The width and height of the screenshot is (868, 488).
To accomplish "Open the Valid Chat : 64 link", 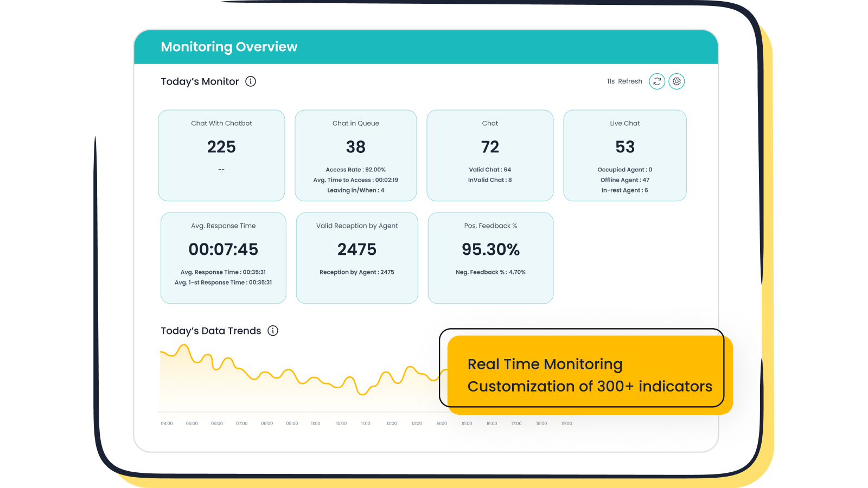I will pos(489,169).
